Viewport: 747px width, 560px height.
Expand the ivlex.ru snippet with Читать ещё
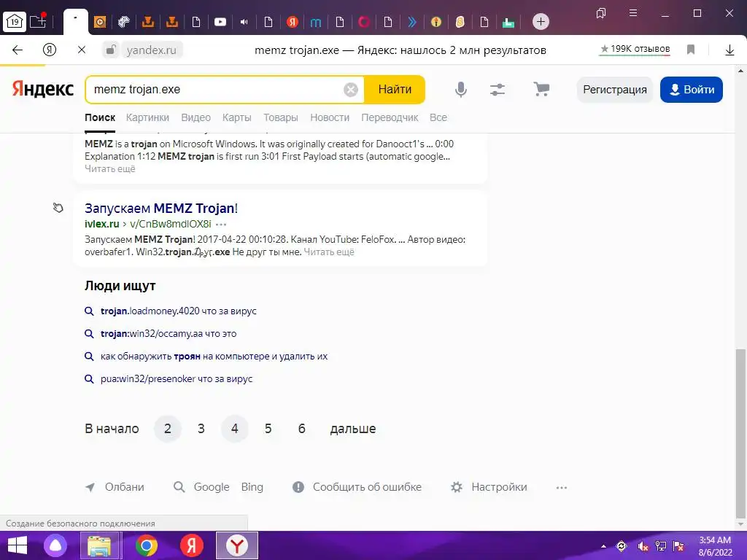(x=329, y=252)
